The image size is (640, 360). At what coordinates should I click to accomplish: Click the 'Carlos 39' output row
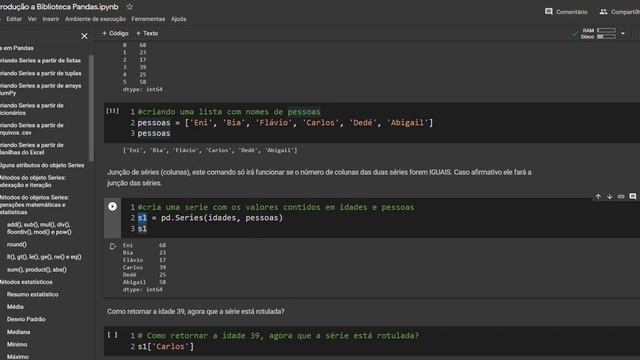click(144, 268)
